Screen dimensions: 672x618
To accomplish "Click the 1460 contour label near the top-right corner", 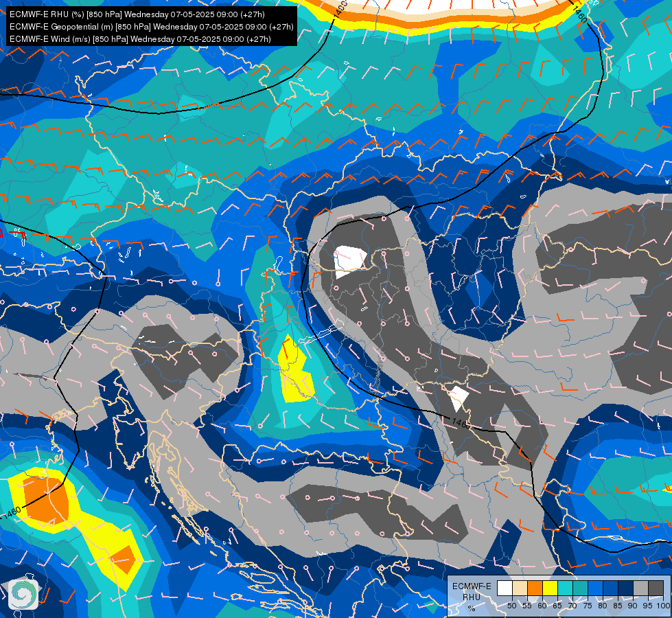I will pyautogui.click(x=579, y=15).
